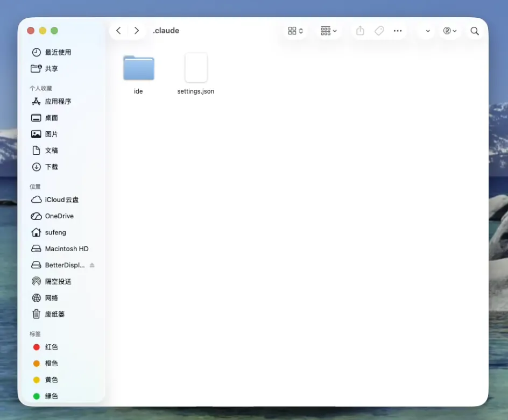Open the registered-symbol toolbar dropdown
The width and height of the screenshot is (508, 420).
(x=450, y=31)
